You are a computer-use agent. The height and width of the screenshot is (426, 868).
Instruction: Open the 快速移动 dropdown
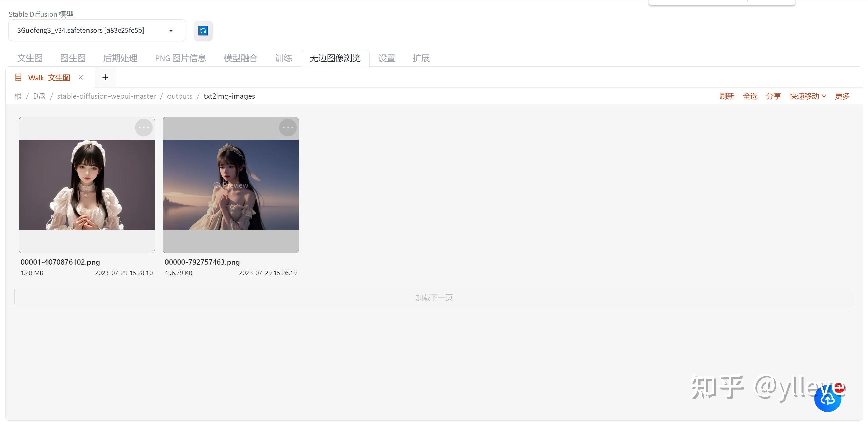coord(807,96)
